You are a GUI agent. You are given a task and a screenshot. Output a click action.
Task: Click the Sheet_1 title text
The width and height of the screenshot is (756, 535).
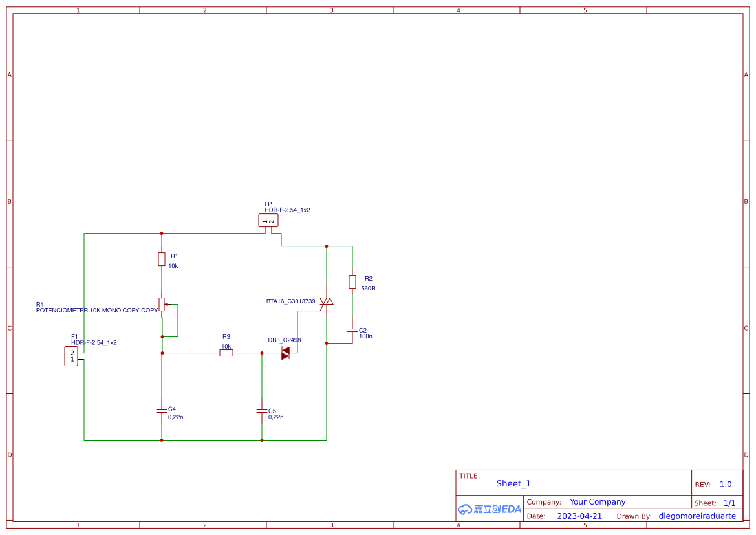(513, 483)
